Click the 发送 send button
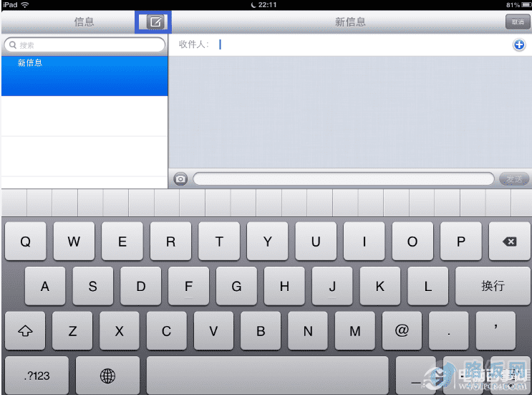 coord(514,179)
